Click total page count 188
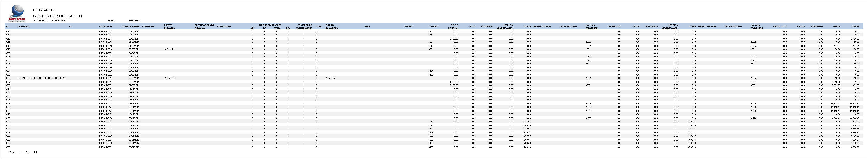 coord(35,152)
